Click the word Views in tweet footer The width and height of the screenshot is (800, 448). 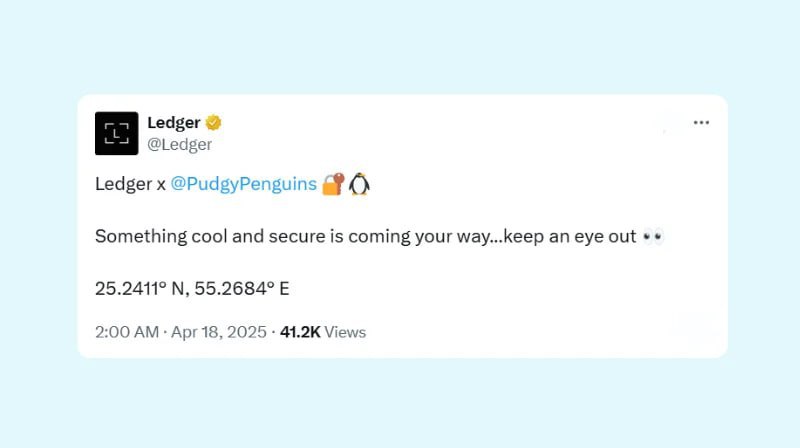click(x=345, y=332)
